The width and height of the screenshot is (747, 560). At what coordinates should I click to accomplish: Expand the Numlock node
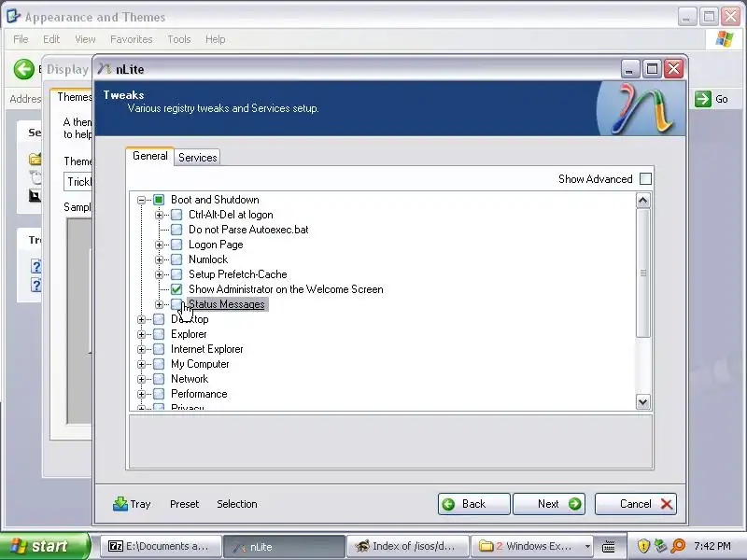[159, 259]
